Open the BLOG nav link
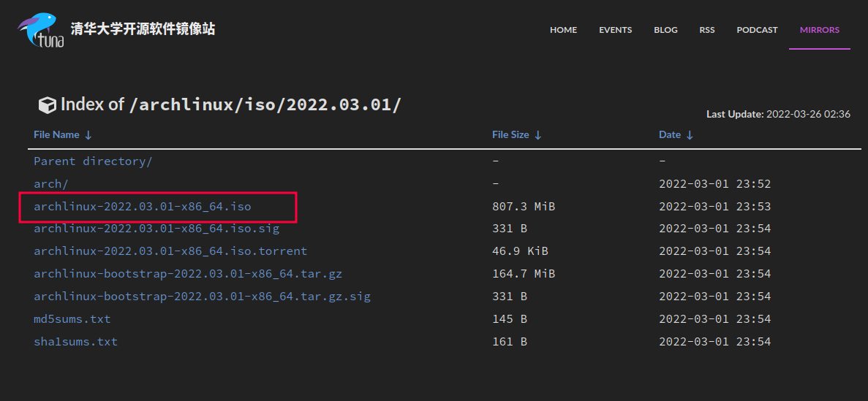 pyautogui.click(x=665, y=30)
